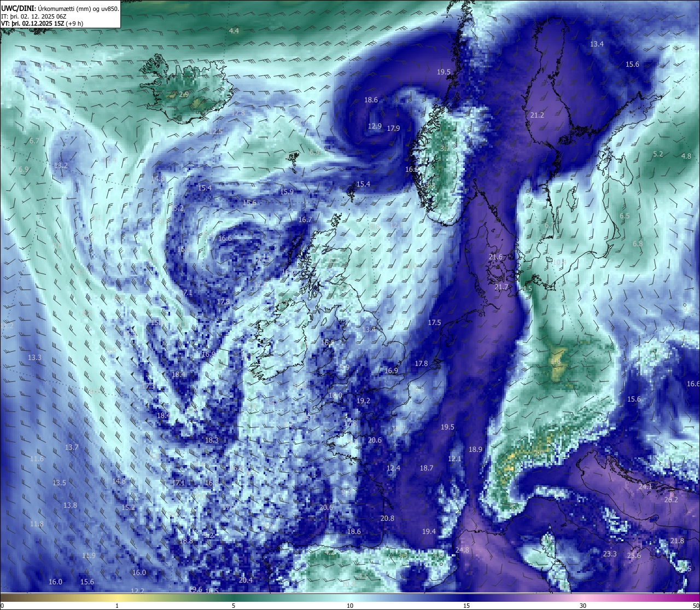Click the 21.6 value label

point(495,257)
